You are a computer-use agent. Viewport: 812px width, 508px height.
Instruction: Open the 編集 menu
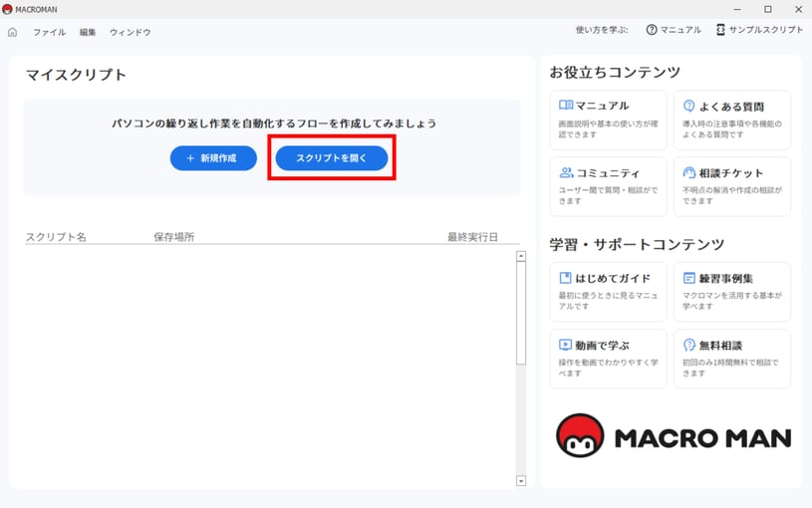pyautogui.click(x=88, y=32)
